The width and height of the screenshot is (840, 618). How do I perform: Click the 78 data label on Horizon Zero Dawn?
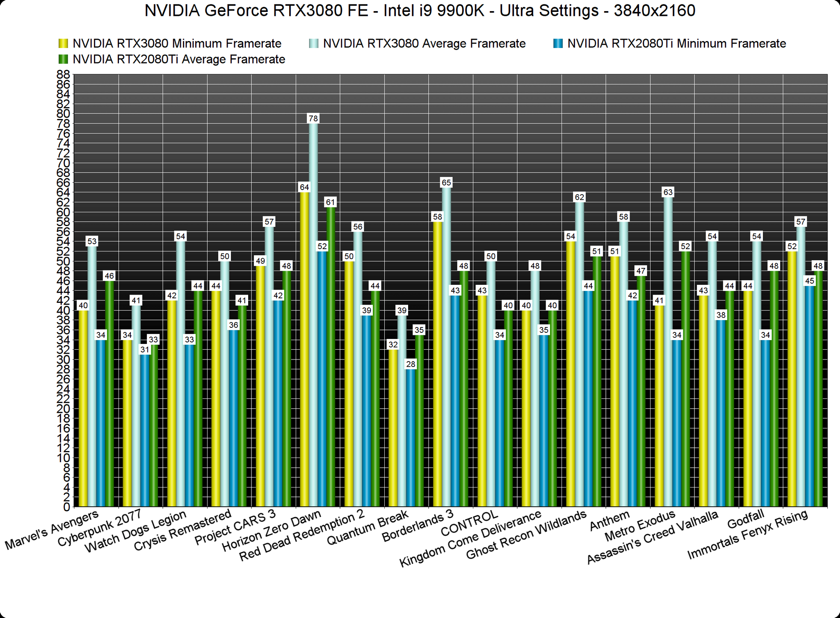pos(313,119)
